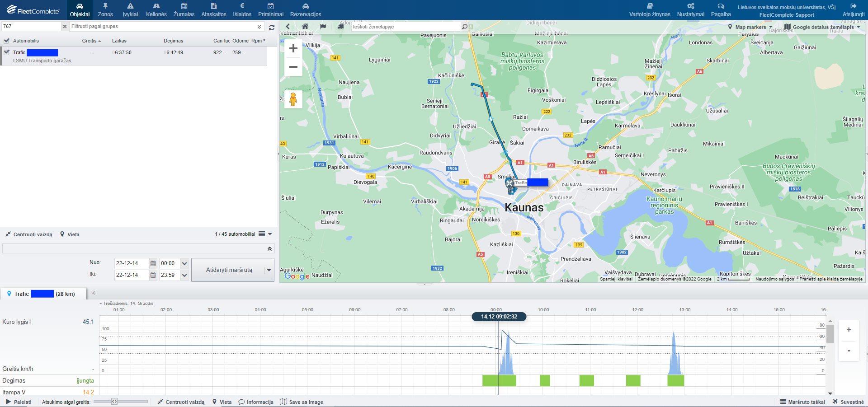Screen dimensions: 868x407
Task: Select the Trafic (28 km) route tab
Action: 44,294
